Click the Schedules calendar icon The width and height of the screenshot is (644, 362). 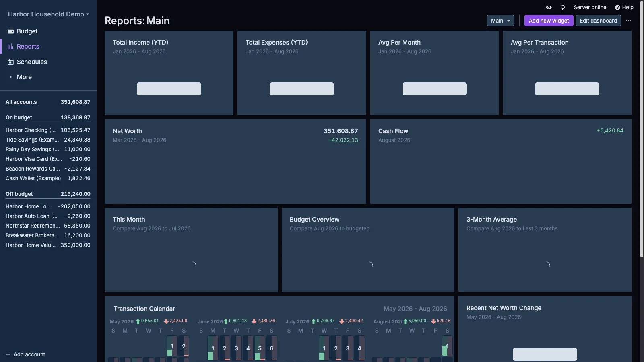11,62
